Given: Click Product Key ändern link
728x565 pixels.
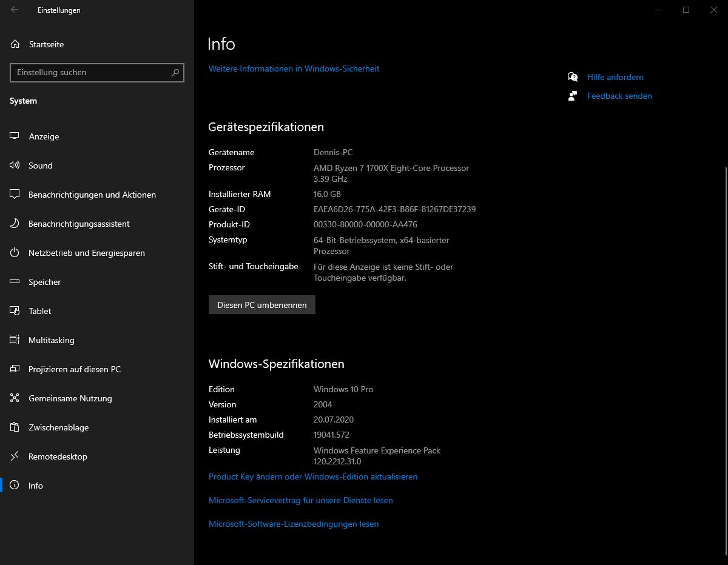Looking at the screenshot, I should coord(313,477).
